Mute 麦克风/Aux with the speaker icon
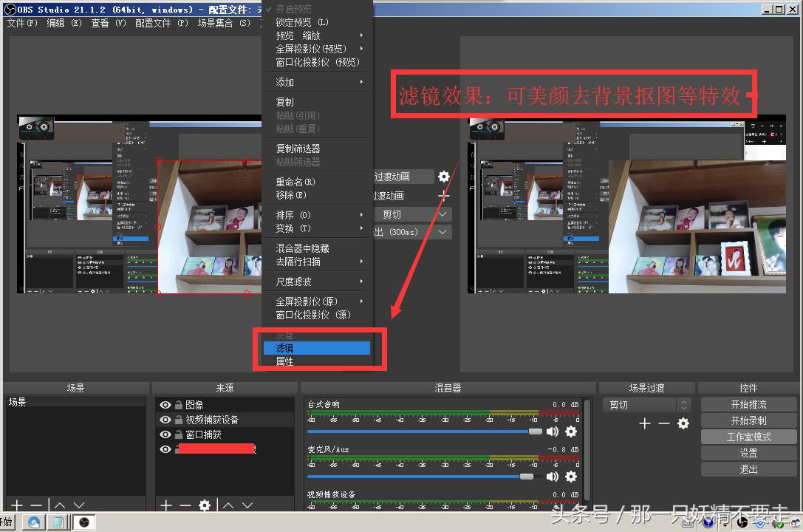This screenshot has width=803, height=532. 553,477
